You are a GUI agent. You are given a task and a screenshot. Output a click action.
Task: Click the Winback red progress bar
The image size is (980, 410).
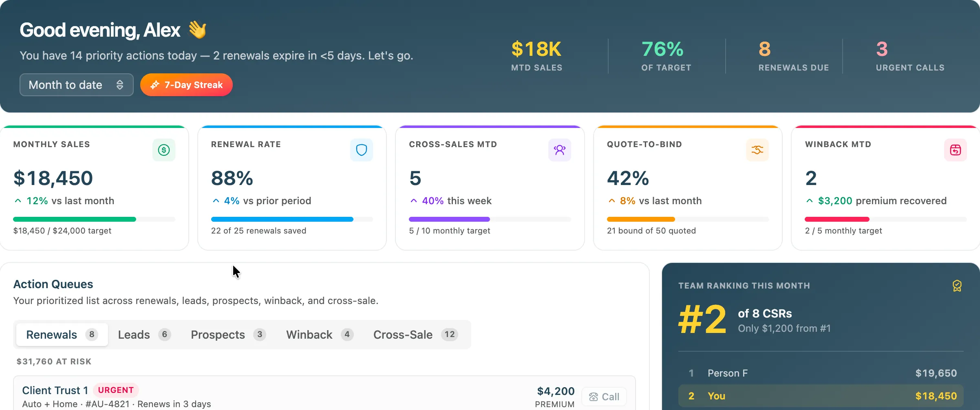click(x=837, y=219)
